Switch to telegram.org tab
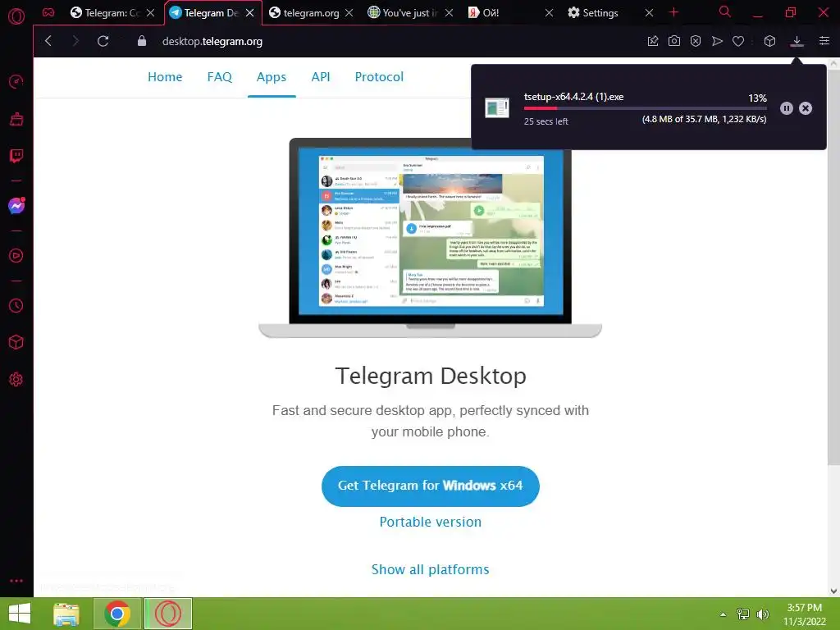 (x=311, y=13)
